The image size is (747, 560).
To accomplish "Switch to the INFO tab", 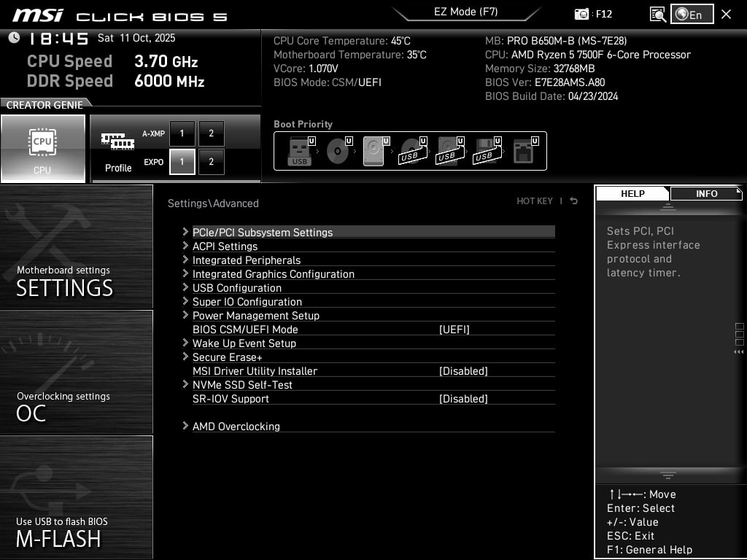I will click(705, 193).
